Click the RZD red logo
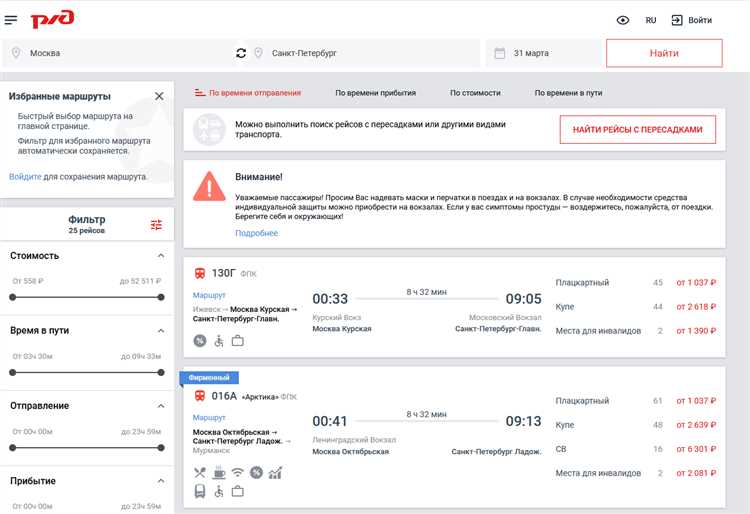 tap(52, 20)
